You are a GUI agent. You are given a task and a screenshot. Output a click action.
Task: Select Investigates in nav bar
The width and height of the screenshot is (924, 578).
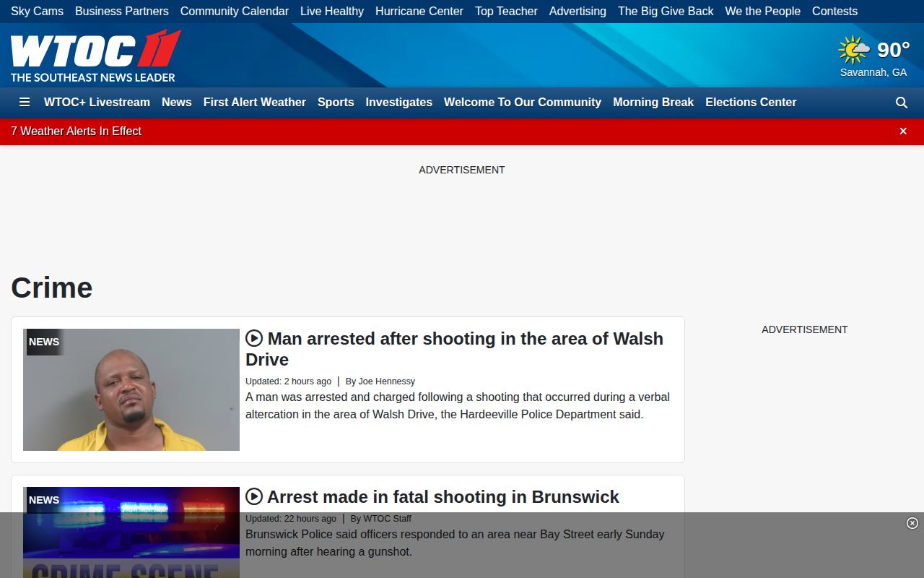pyautogui.click(x=399, y=102)
